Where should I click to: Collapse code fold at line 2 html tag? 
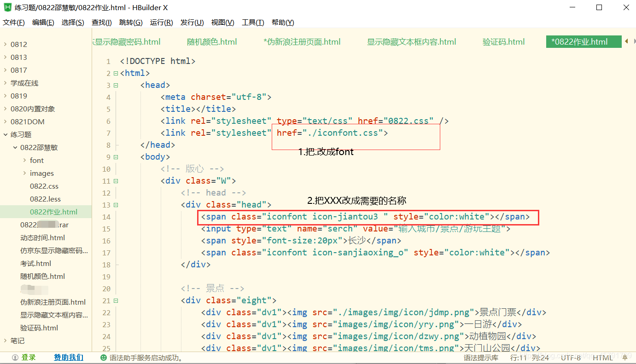(x=116, y=73)
